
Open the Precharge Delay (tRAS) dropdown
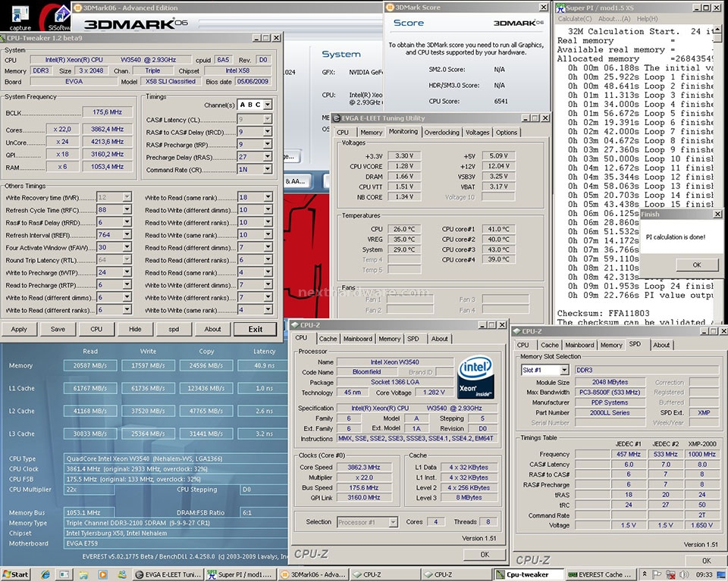[x=268, y=157]
